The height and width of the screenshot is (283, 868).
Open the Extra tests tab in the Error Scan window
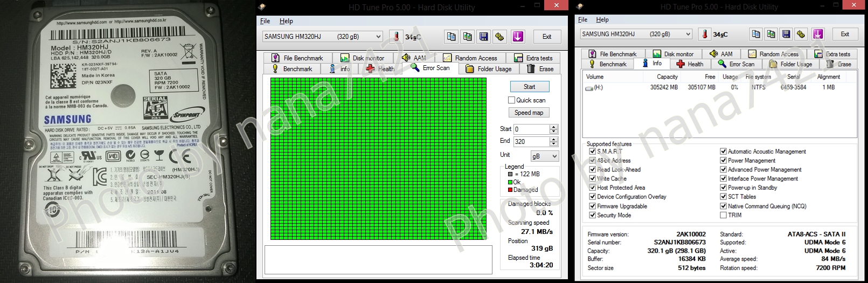533,58
